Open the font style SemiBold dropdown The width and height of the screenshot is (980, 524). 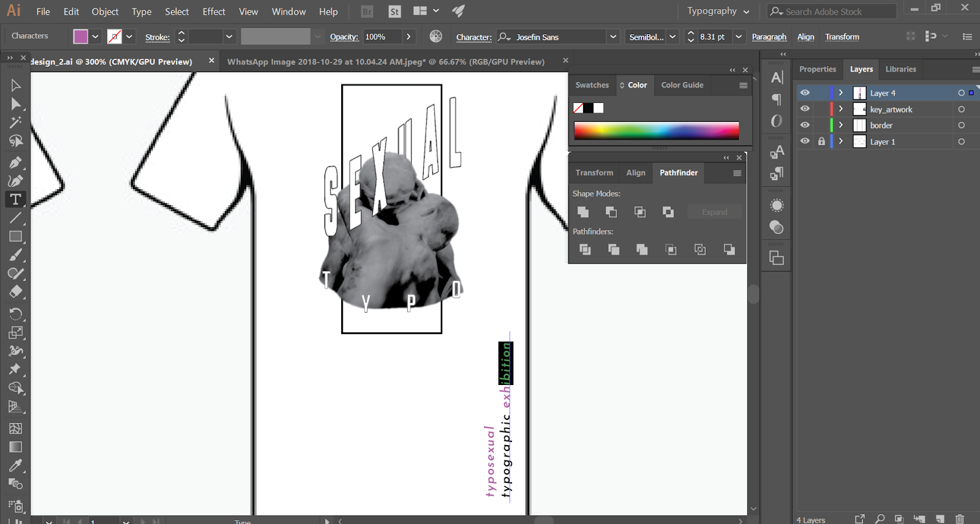pos(673,37)
